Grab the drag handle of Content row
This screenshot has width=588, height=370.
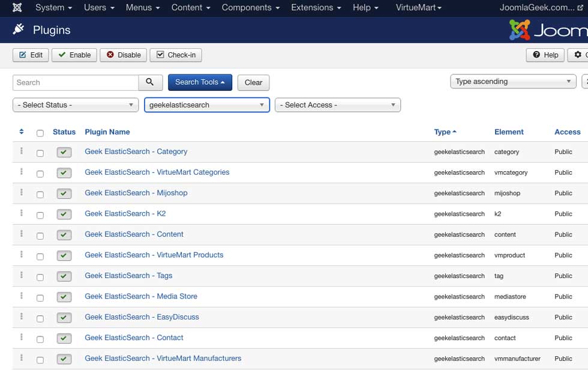(x=22, y=234)
